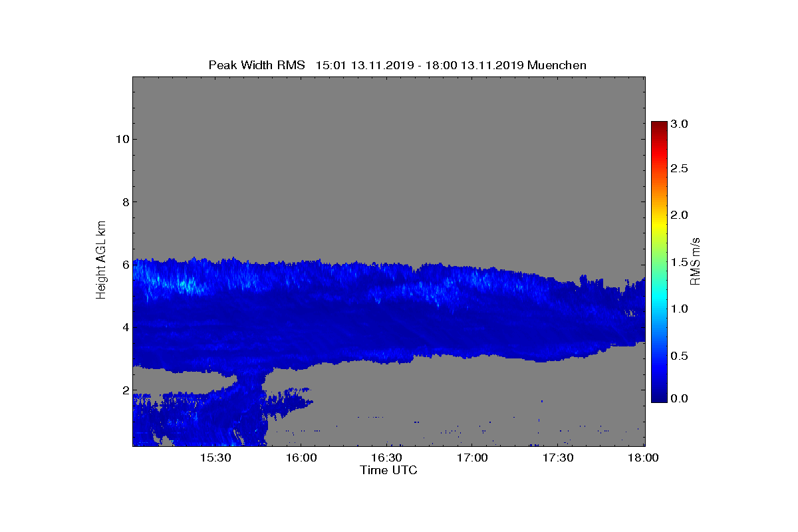Click the date range text '15:01 13.11.2019'
The height and width of the screenshot is (532, 798).
[365, 65]
